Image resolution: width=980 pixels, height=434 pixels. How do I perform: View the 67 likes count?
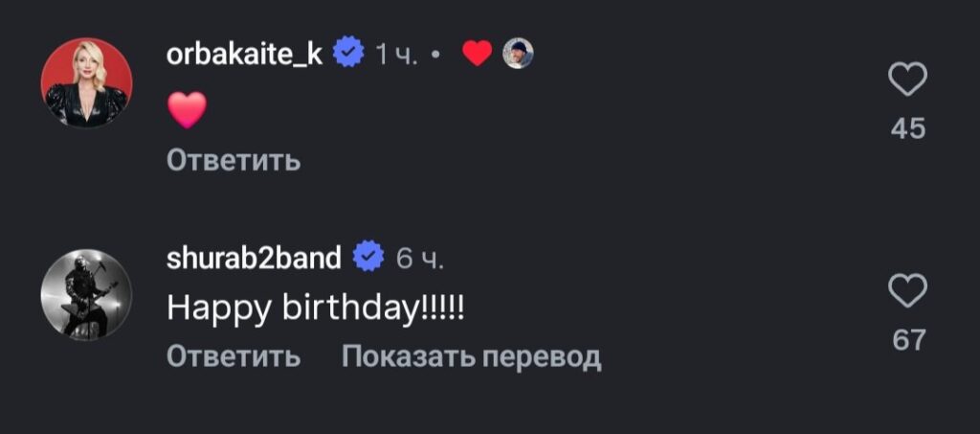tap(907, 339)
